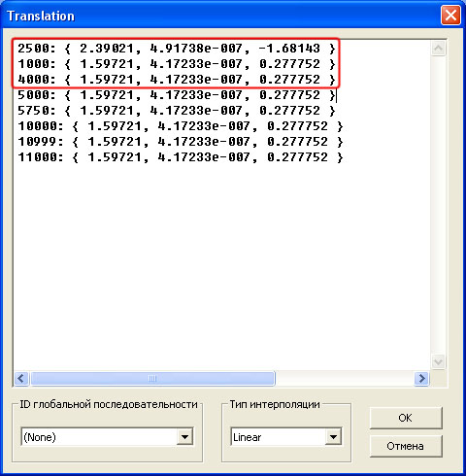This screenshot has height=476, width=466.
Task: Click the horizontal scrollbar thumb
Action: (x=152, y=378)
